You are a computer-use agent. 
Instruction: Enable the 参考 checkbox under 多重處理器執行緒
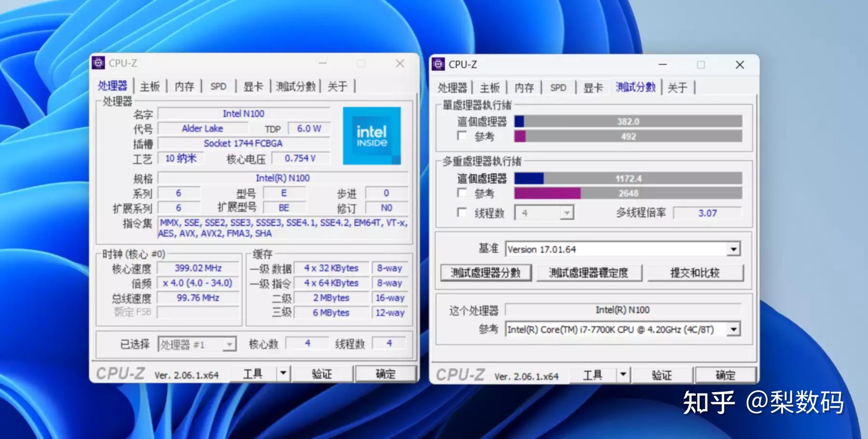(461, 193)
